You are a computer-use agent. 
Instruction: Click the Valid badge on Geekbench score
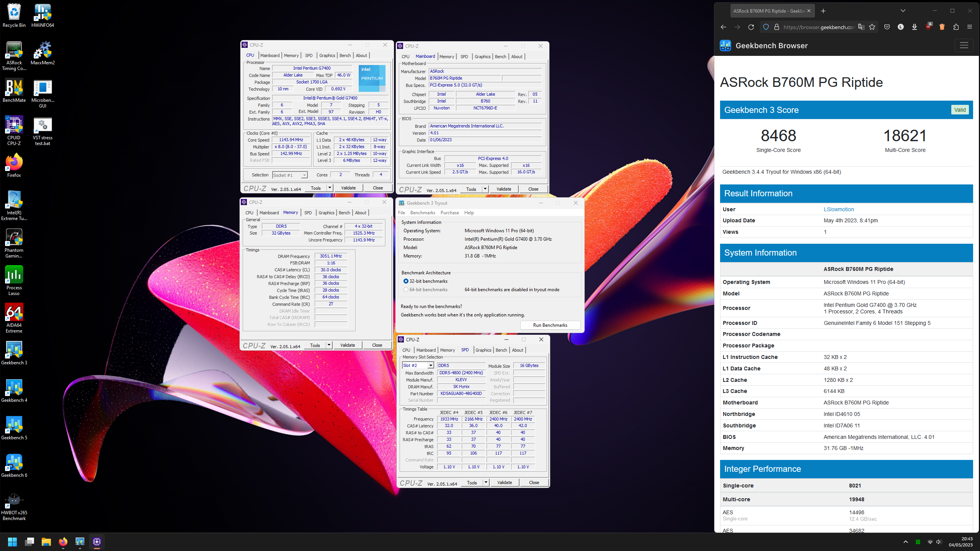pos(960,110)
